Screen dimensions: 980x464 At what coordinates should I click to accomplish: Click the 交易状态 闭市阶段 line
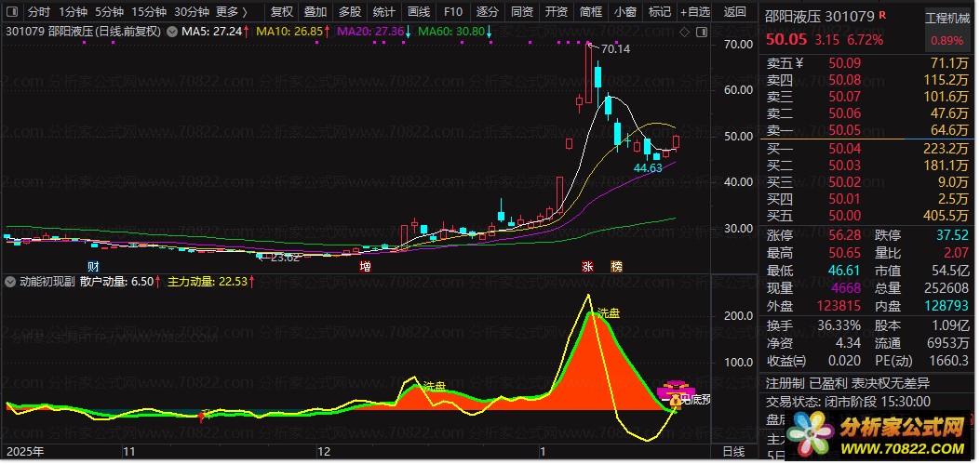click(848, 402)
